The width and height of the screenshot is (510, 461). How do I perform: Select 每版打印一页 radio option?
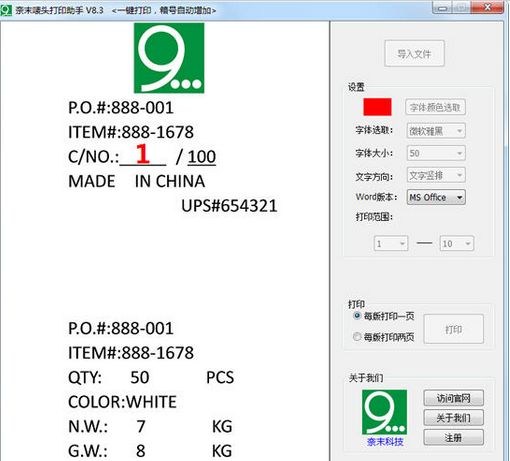tap(357, 316)
